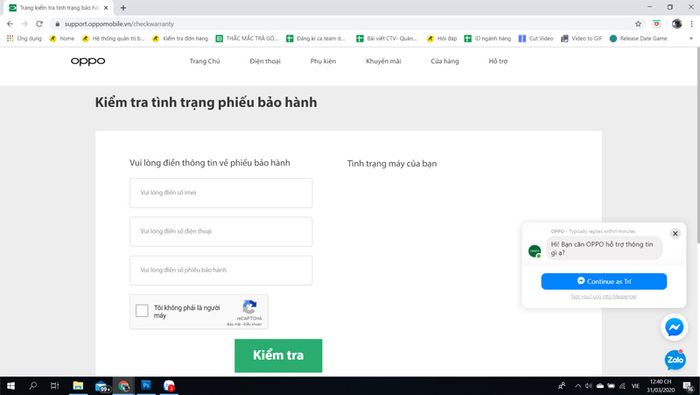Click the OPPO logo
The width and height of the screenshot is (700, 395).
88,61
